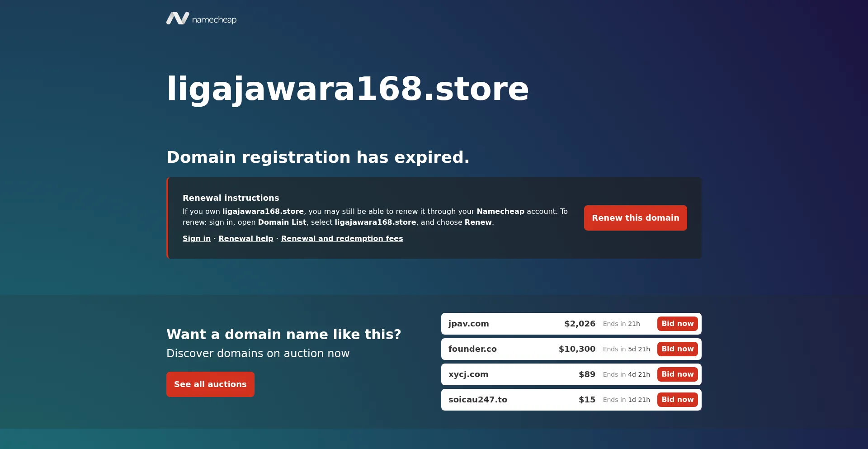The height and width of the screenshot is (449, 868).
Task: Click 'Ends in 5d 21h' for founder.co
Action: point(626,349)
